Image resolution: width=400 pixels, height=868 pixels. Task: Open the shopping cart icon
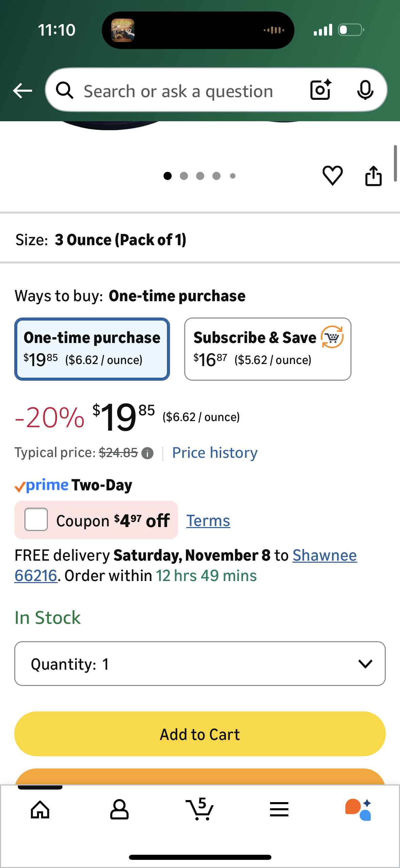point(200,810)
